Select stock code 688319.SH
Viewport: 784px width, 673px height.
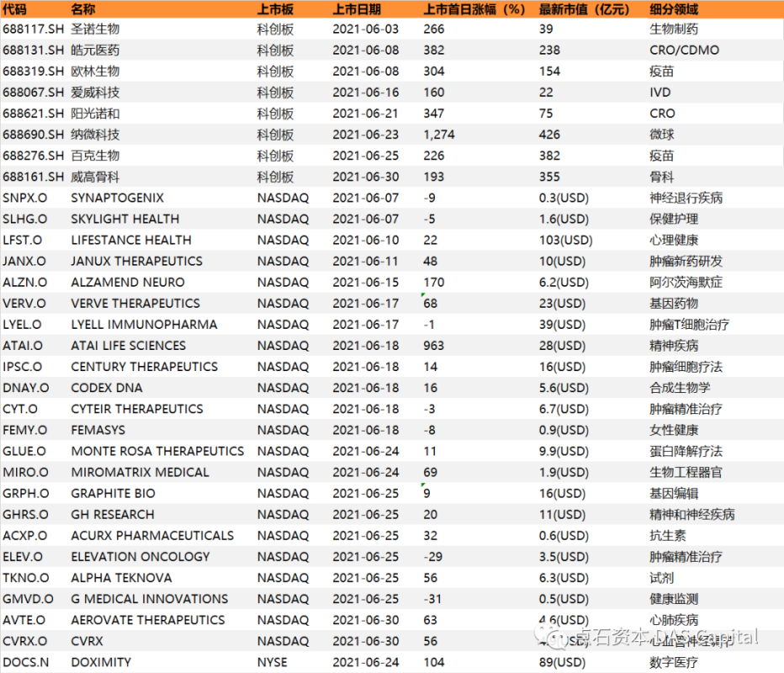tap(33, 71)
